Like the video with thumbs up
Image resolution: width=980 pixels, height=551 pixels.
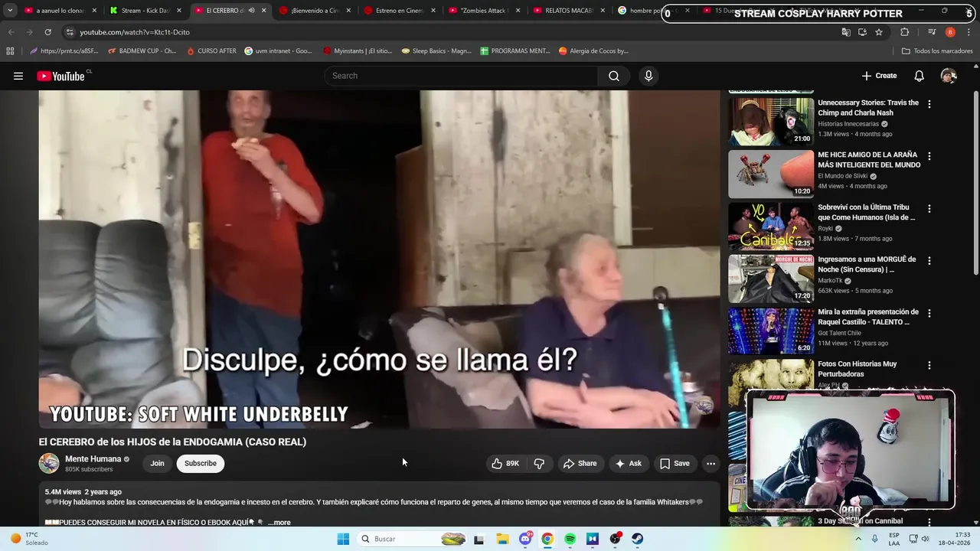click(505, 463)
